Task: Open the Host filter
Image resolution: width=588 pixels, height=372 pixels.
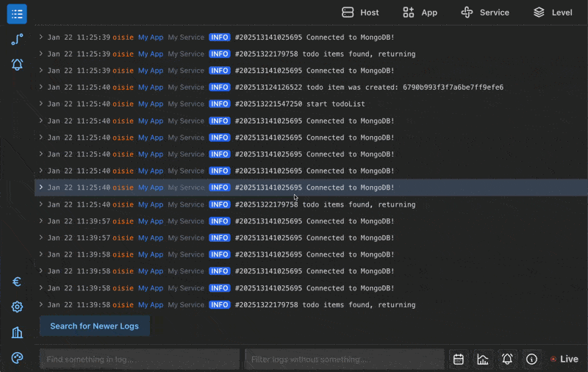Action: (x=360, y=12)
